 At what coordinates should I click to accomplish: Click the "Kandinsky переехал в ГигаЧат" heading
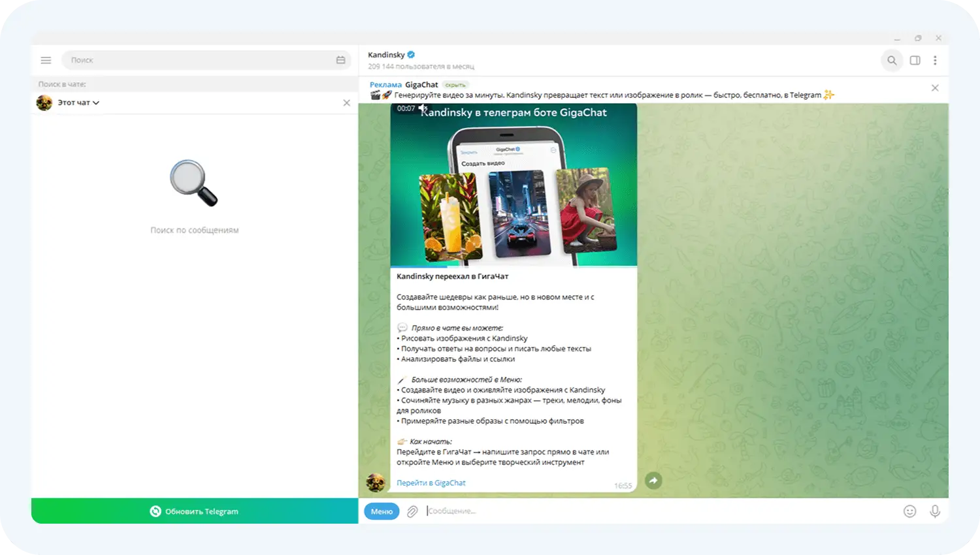[x=452, y=276]
